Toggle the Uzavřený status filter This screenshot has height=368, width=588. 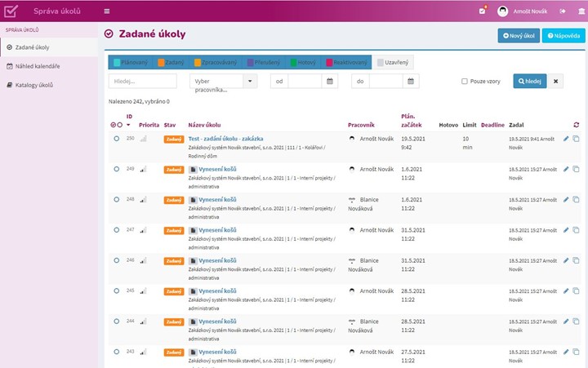tap(393, 63)
